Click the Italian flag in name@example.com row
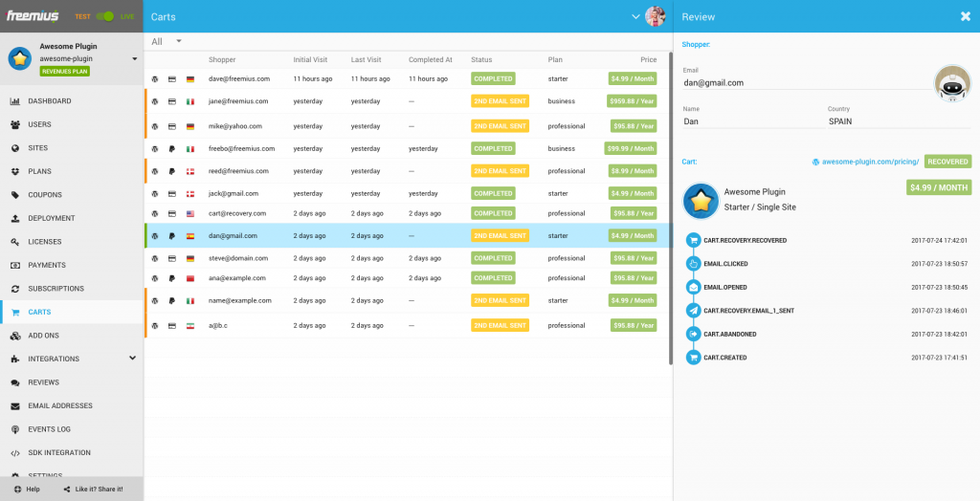This screenshot has height=501, width=980. click(x=190, y=301)
